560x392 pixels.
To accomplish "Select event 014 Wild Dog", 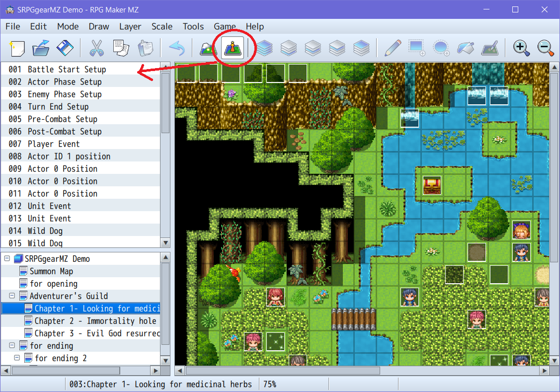I will coord(80,231).
